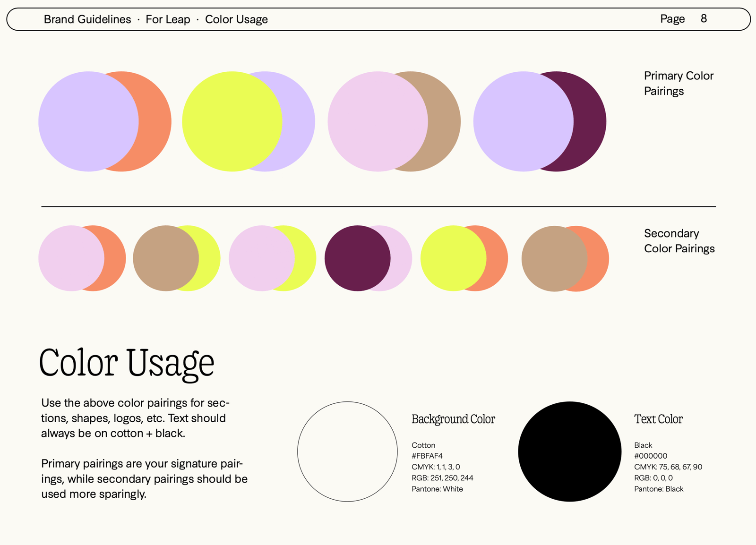Select the black Text Color circle
The width and height of the screenshot is (756, 545).
tap(569, 451)
